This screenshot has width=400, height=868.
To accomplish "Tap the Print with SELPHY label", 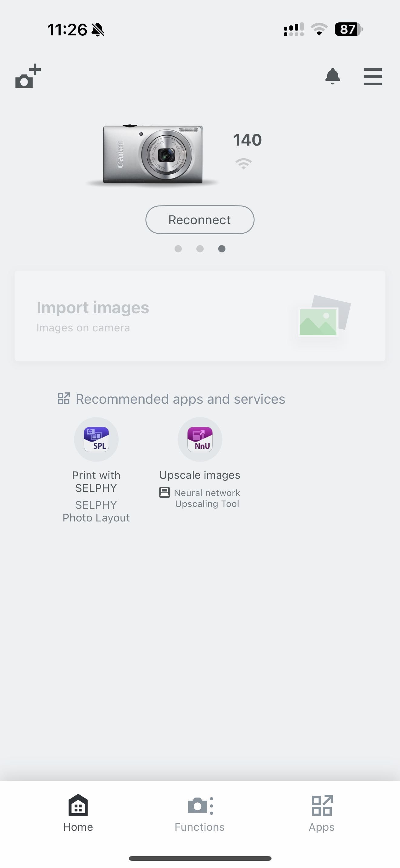I will click(96, 482).
